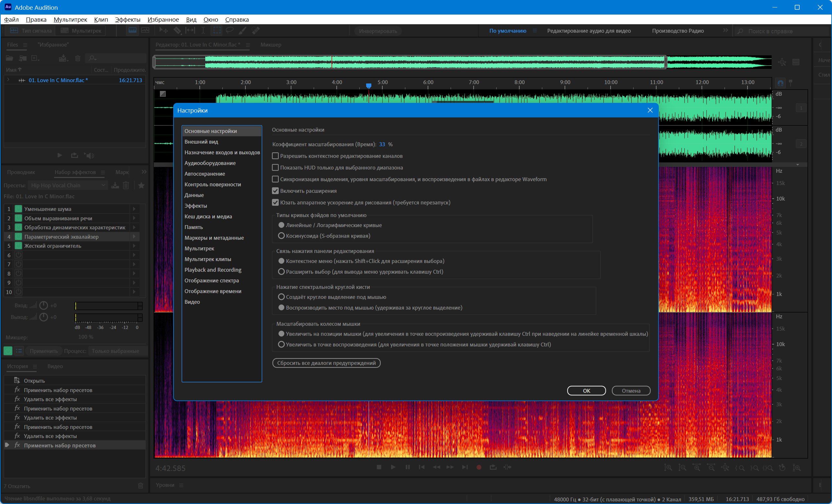
Task: Click Сбросить все диалоги предупреждений button
Action: click(326, 363)
